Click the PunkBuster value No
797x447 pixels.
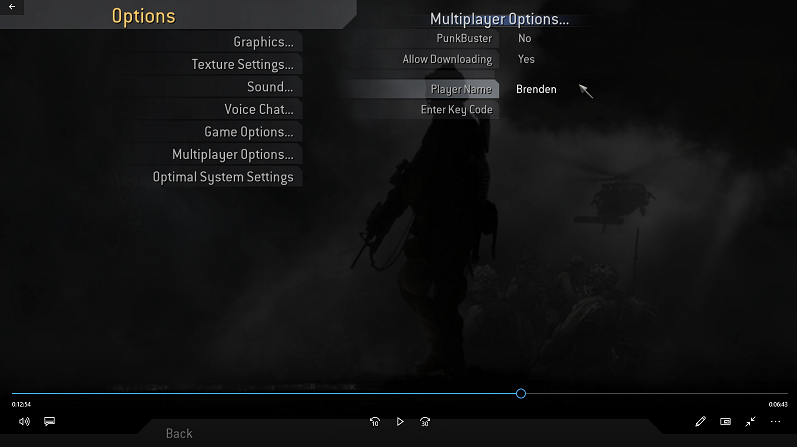tap(525, 38)
